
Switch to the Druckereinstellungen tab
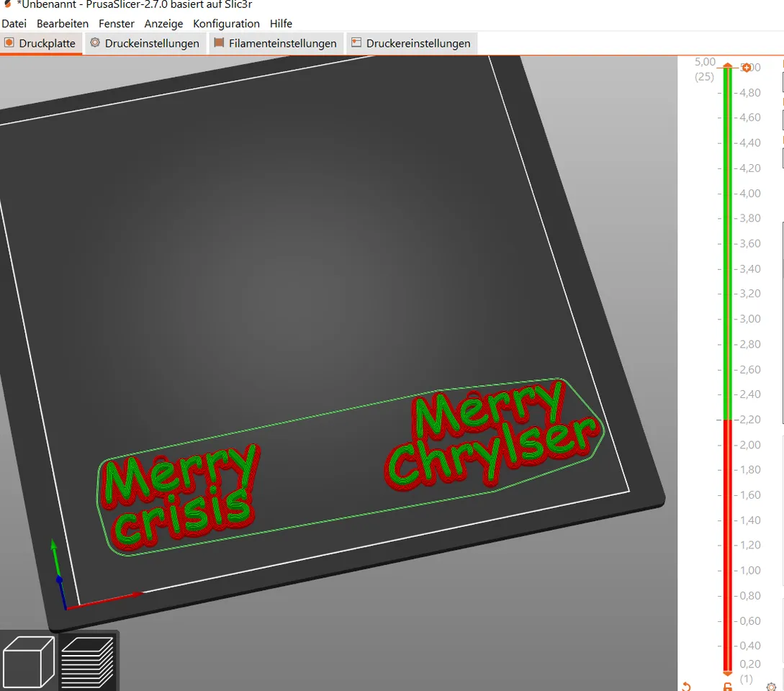tap(412, 43)
